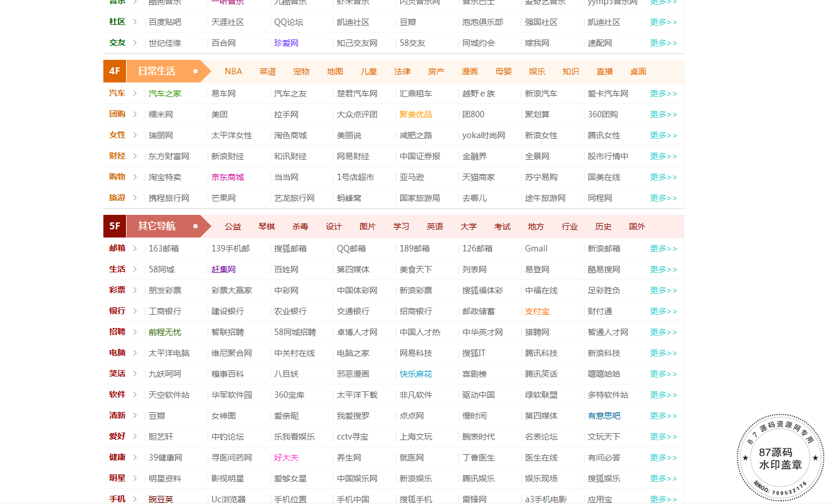Switch to the 直播 tab
Screen dimensions: 830x504
(605, 71)
